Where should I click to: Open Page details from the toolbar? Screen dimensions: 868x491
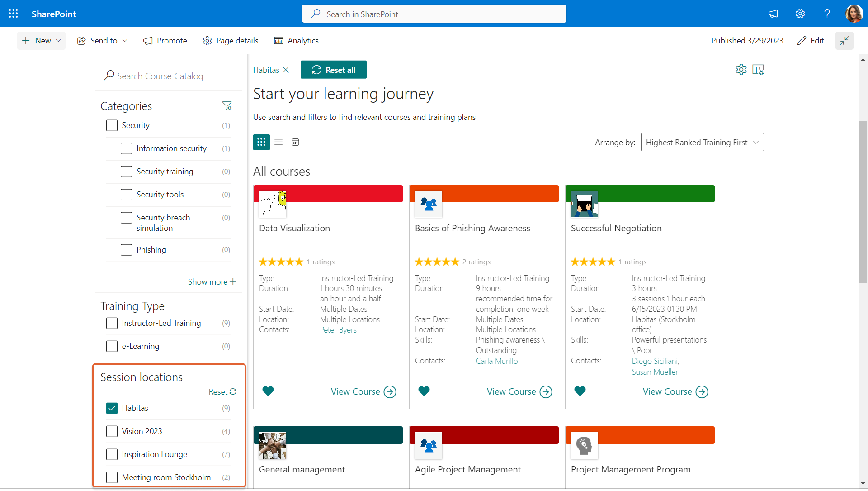click(231, 41)
